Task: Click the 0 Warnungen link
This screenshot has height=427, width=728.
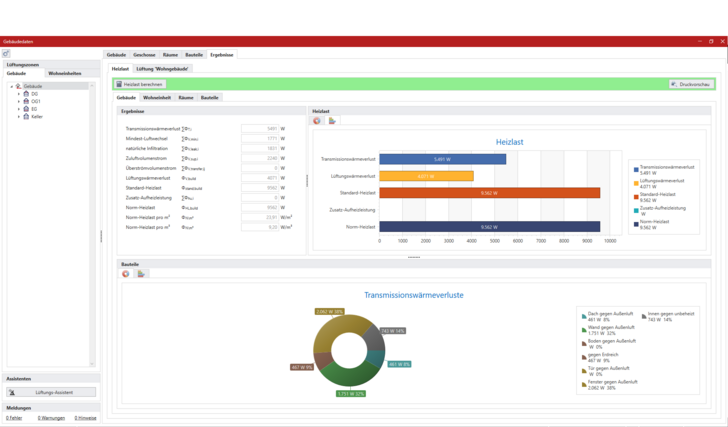Action: 51,418
